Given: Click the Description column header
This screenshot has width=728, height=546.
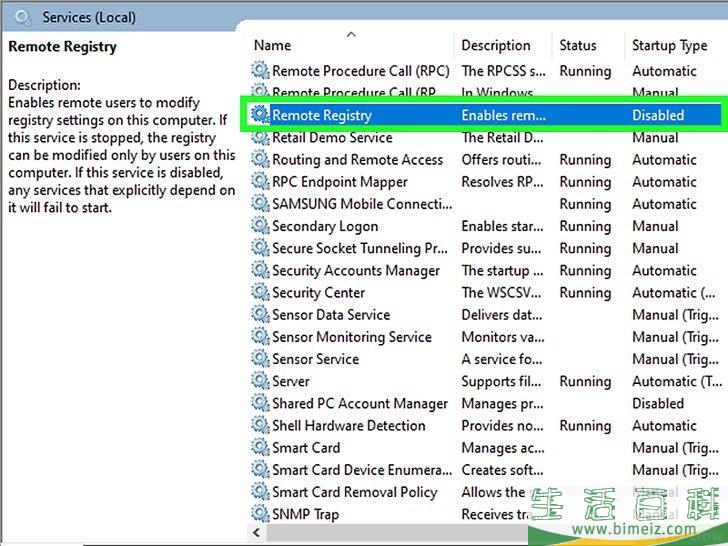Looking at the screenshot, I should point(496,45).
